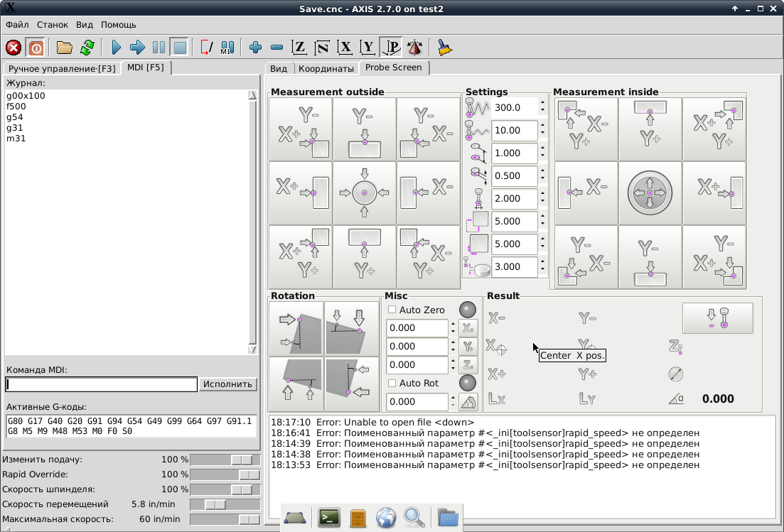Image resolution: width=784 pixels, height=532 pixels.
Task: Toggle the machine power button
Action: 36,48
